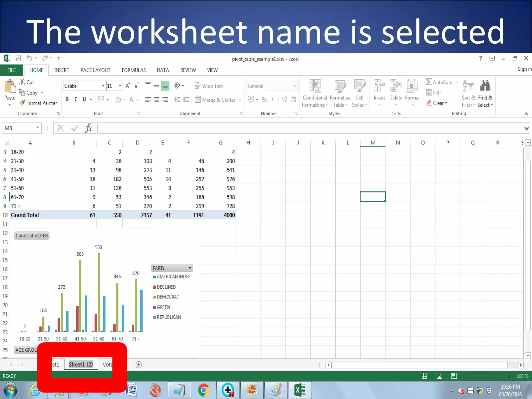This screenshot has width=532, height=399.
Task: Click the Count of VOTER field button
Action: click(32, 236)
